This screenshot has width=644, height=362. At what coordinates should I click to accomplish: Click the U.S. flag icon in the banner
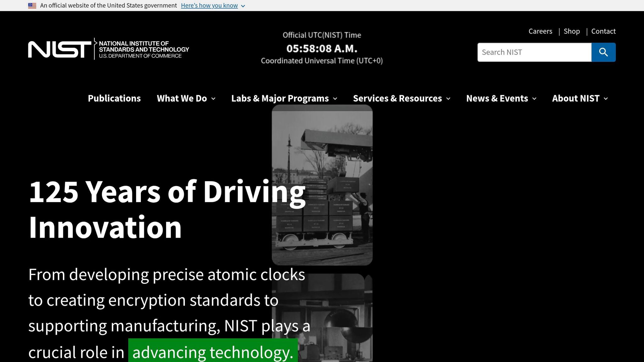[x=32, y=5]
